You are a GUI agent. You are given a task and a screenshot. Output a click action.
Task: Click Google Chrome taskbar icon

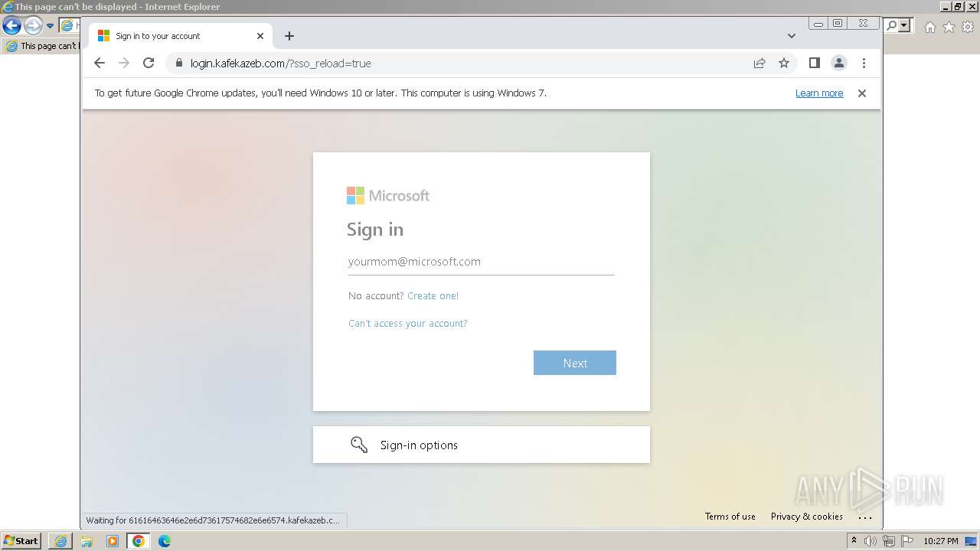pos(139,541)
